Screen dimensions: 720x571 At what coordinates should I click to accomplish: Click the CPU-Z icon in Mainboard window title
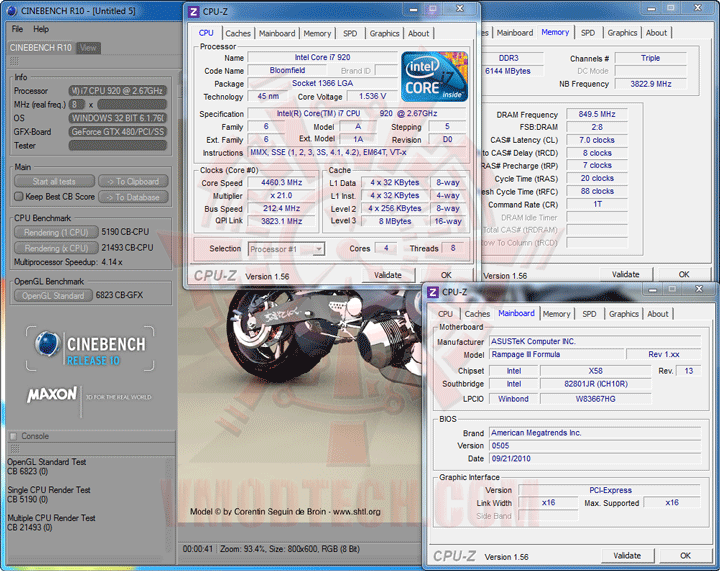tap(433, 292)
